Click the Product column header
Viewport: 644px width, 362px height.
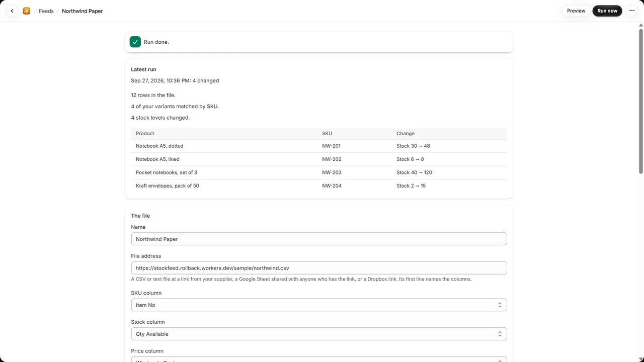145,134
